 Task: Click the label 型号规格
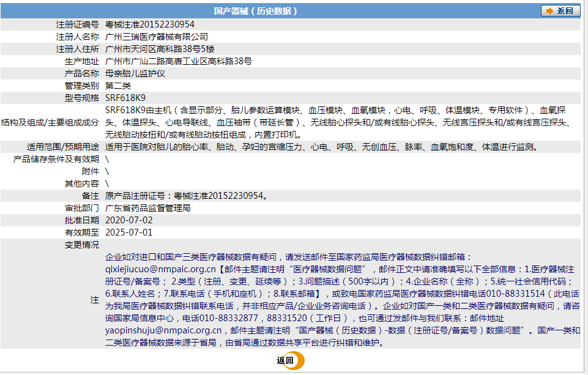(82, 98)
